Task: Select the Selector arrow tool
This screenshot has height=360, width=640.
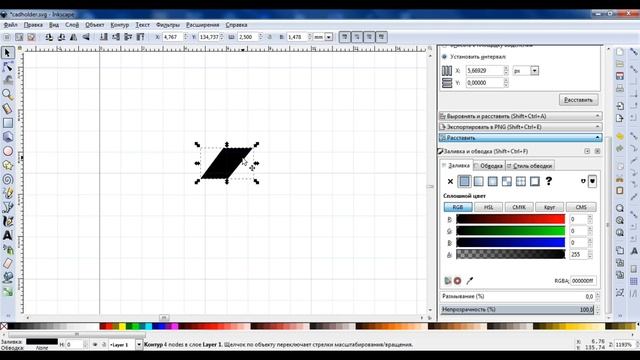Action: (x=7, y=53)
